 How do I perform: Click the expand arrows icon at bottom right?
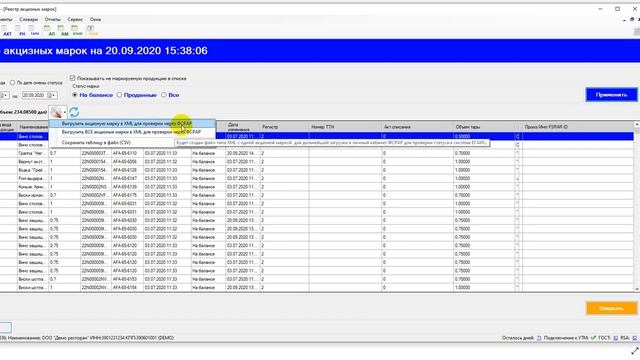634,351
